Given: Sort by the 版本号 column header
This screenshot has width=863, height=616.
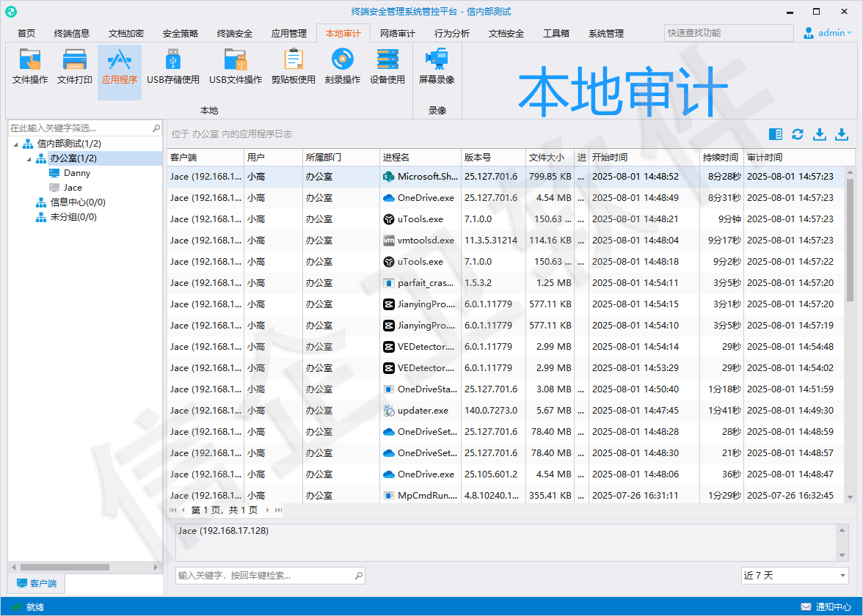Looking at the screenshot, I should (x=493, y=157).
